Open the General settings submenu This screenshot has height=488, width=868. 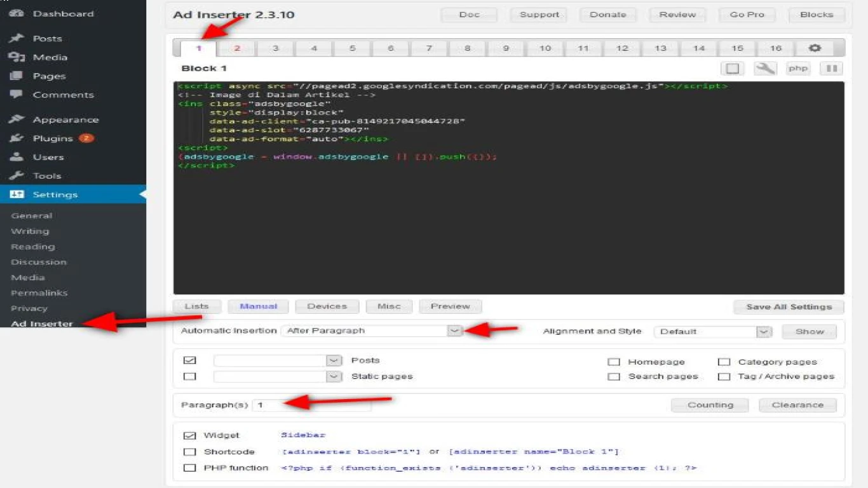pos(32,215)
